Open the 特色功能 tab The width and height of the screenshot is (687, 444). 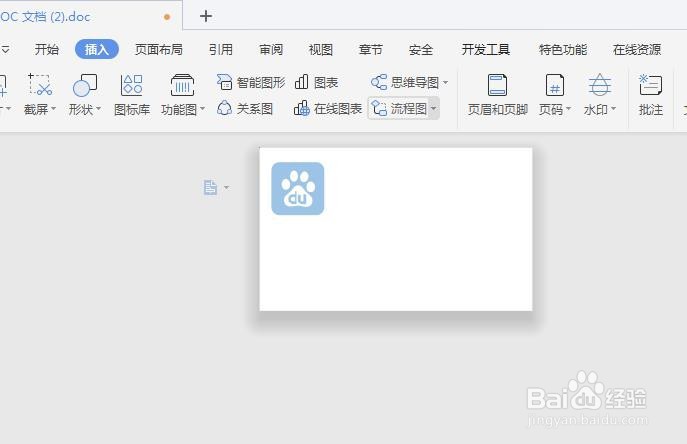click(563, 50)
